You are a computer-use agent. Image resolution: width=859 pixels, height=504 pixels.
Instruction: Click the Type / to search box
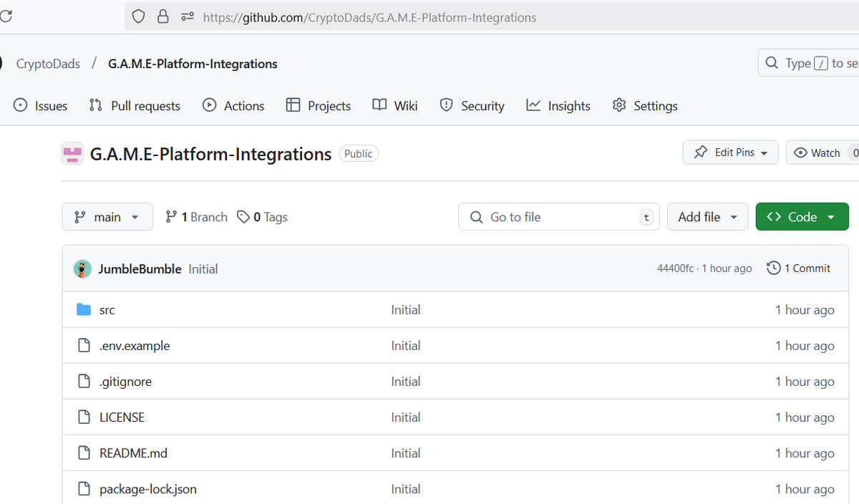coord(809,63)
